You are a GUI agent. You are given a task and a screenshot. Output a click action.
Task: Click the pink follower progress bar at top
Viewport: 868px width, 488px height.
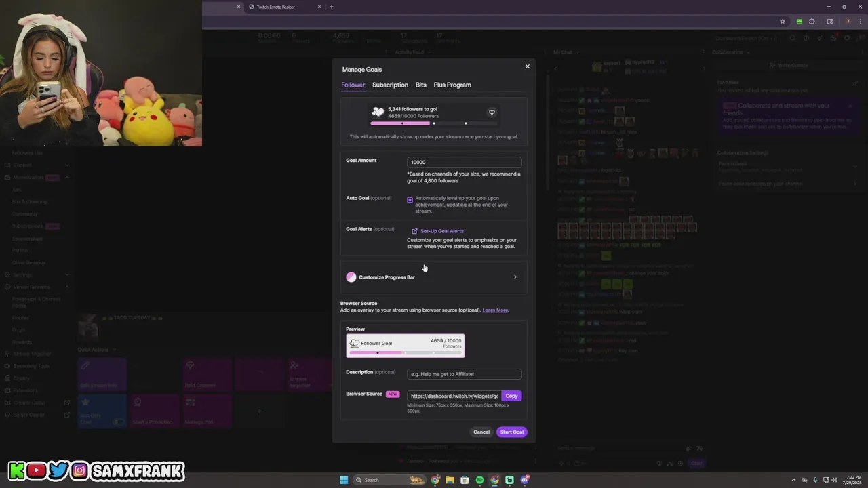[434, 123]
